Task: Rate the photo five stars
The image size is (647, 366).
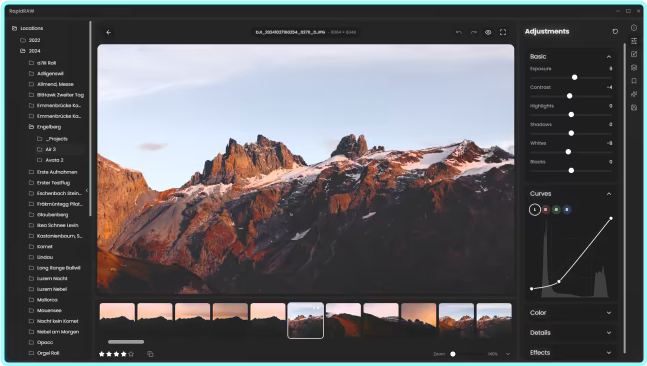Action: (131, 354)
